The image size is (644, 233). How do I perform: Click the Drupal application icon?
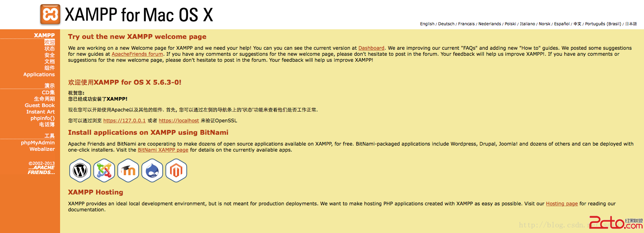point(152,170)
